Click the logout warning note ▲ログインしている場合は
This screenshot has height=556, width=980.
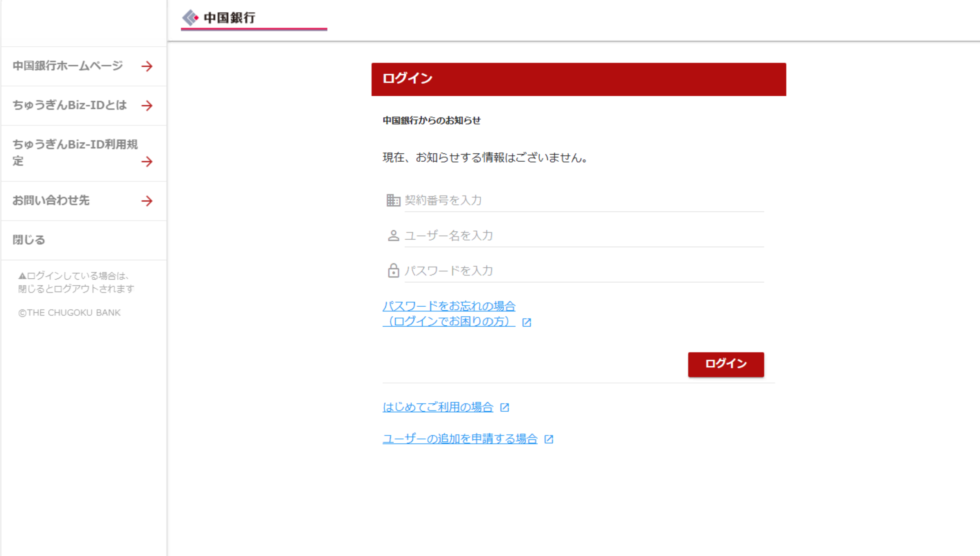(76, 282)
